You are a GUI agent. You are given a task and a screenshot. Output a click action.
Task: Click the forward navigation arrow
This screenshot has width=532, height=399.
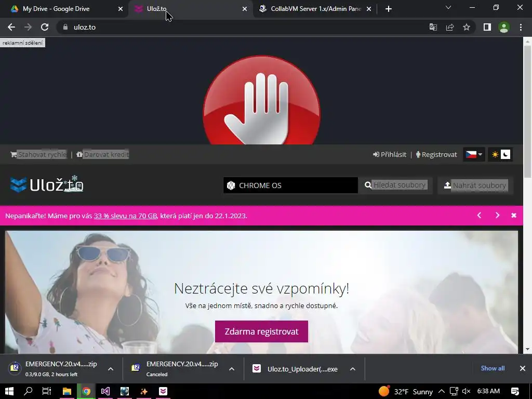click(28, 27)
